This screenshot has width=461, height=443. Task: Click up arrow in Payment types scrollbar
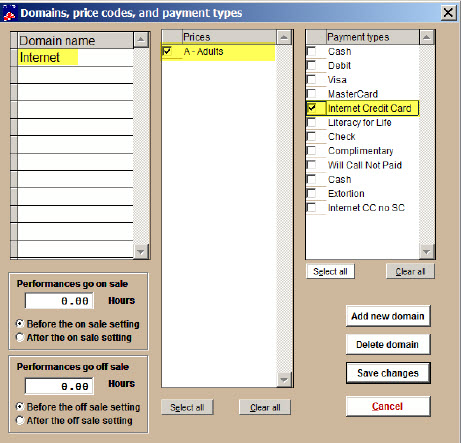(427, 37)
